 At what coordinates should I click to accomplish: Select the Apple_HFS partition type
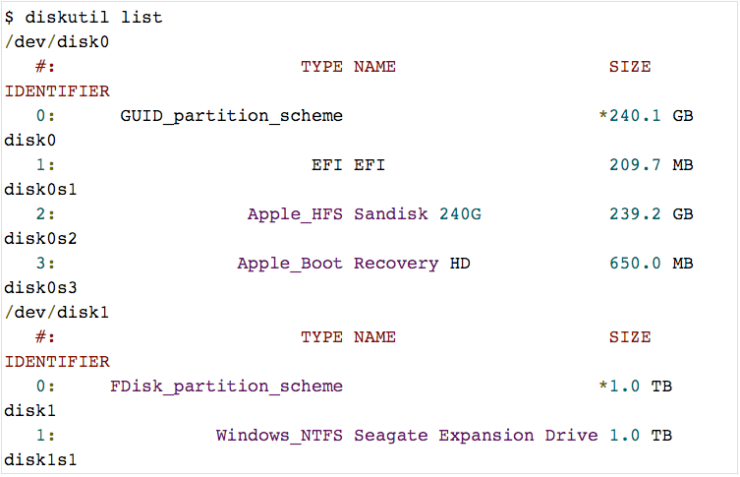(295, 214)
